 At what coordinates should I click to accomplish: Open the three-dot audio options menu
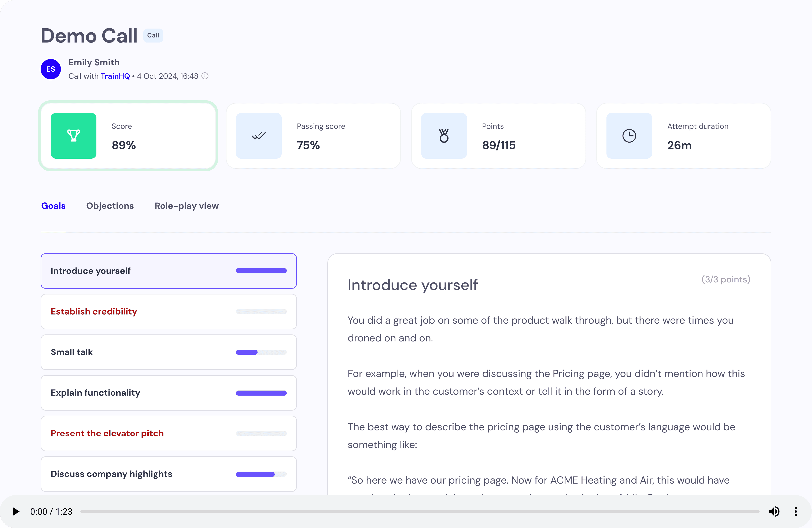tap(796, 511)
